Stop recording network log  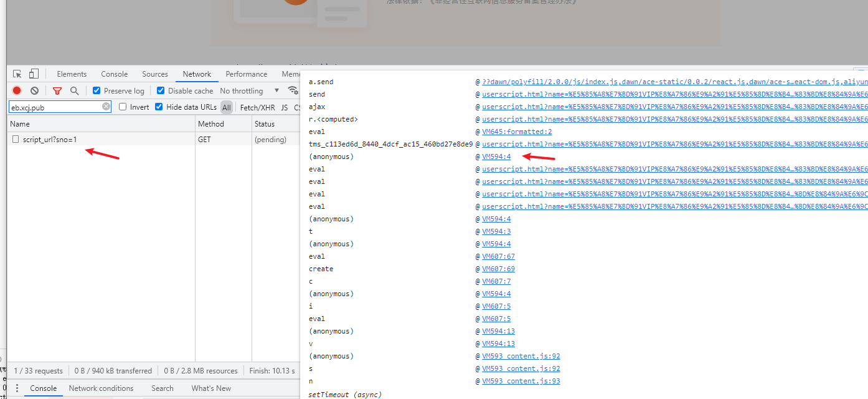17,90
